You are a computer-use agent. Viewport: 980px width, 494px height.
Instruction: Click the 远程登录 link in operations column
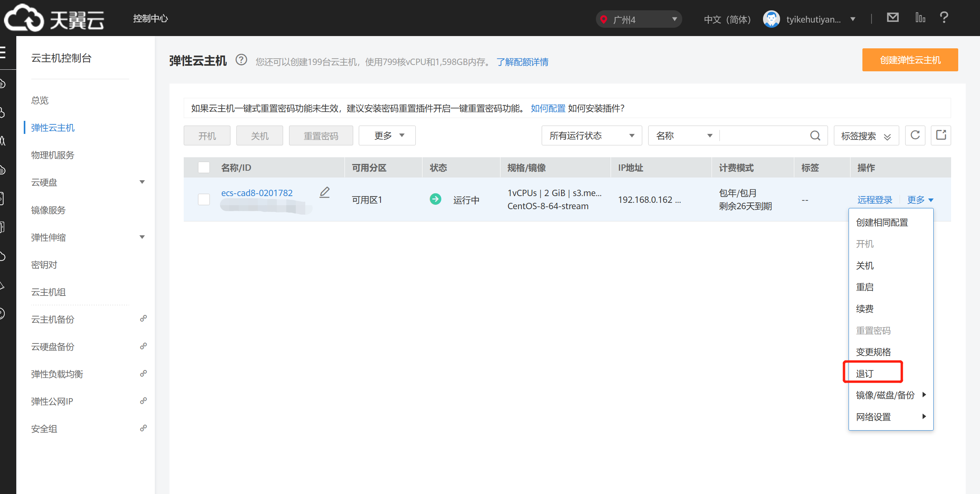pos(875,200)
